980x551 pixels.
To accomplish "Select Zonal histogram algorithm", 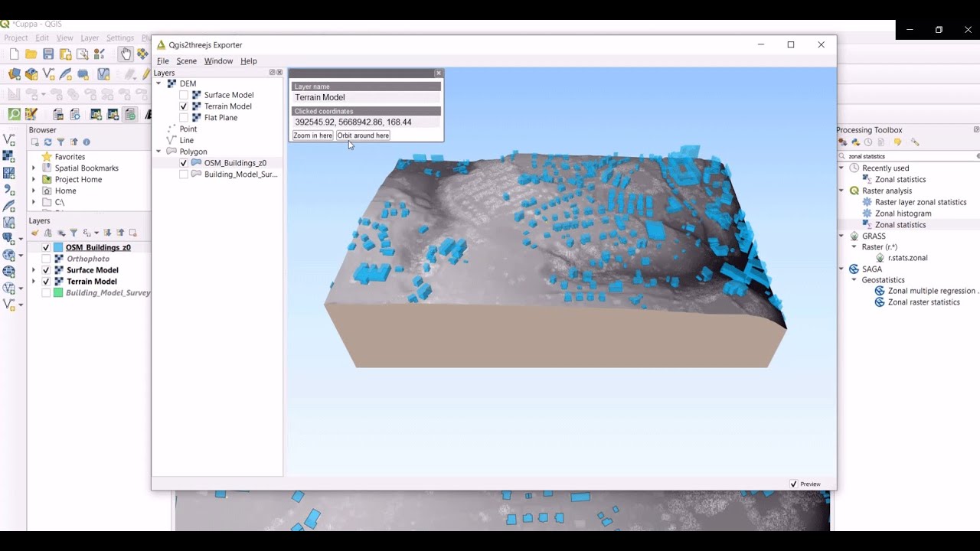I will (903, 214).
